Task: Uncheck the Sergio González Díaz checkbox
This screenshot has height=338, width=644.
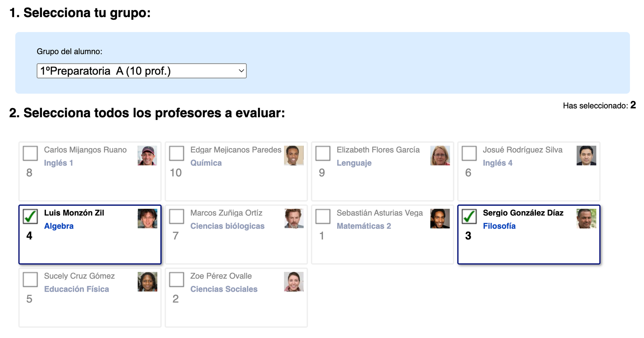Action: [469, 216]
